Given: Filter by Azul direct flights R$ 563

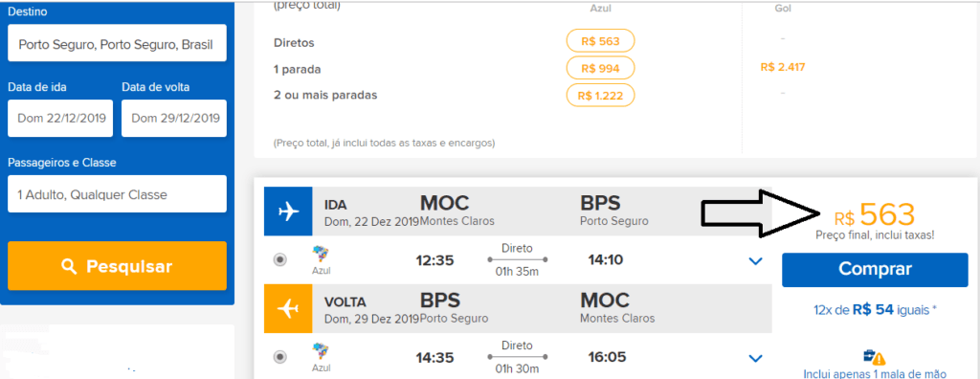Looking at the screenshot, I should point(600,42).
